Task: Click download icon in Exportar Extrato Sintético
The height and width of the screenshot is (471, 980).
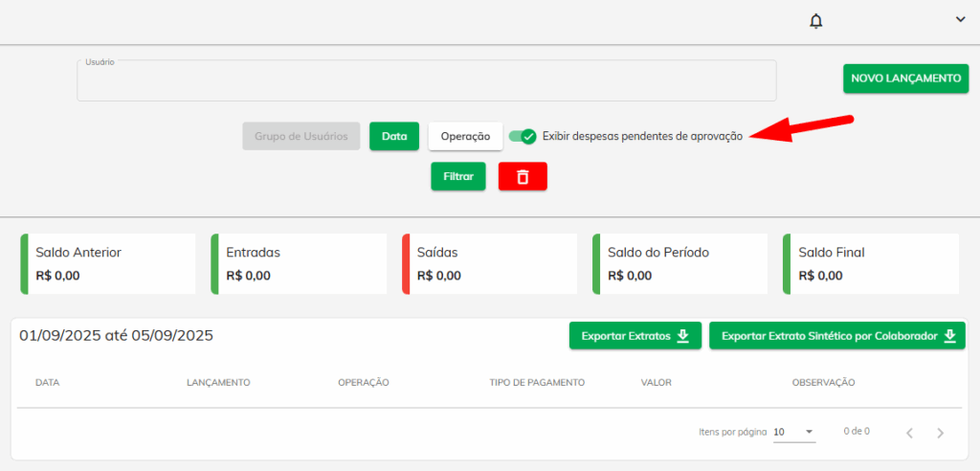Action: 949,336
